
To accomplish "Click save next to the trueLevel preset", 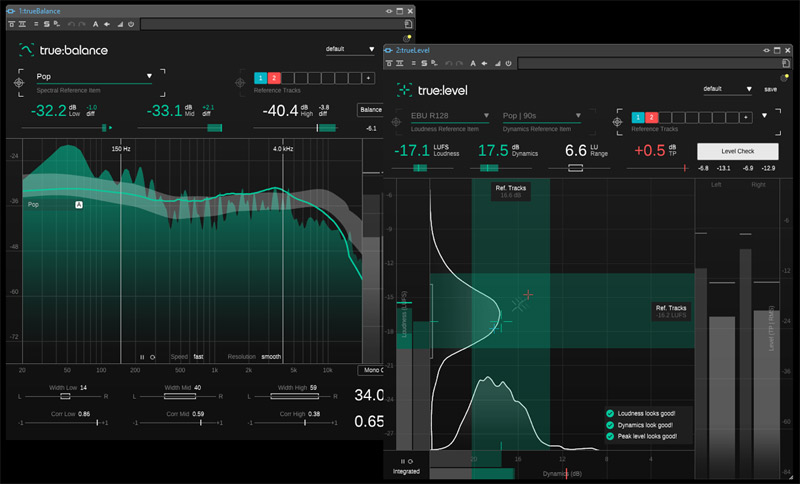I will (770, 89).
